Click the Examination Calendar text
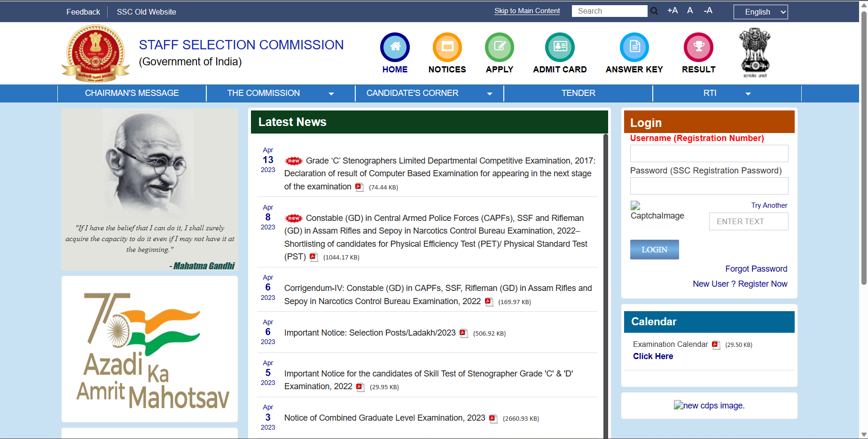The width and height of the screenshot is (868, 439). (670, 345)
